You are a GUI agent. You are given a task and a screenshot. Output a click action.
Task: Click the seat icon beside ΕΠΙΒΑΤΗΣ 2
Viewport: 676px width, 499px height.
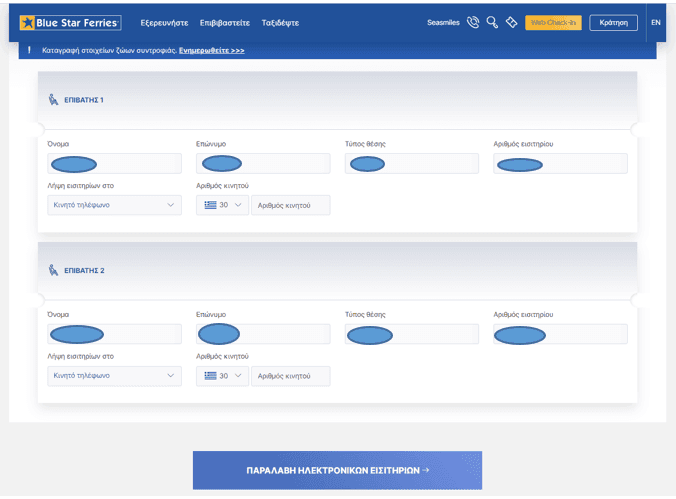click(x=54, y=270)
